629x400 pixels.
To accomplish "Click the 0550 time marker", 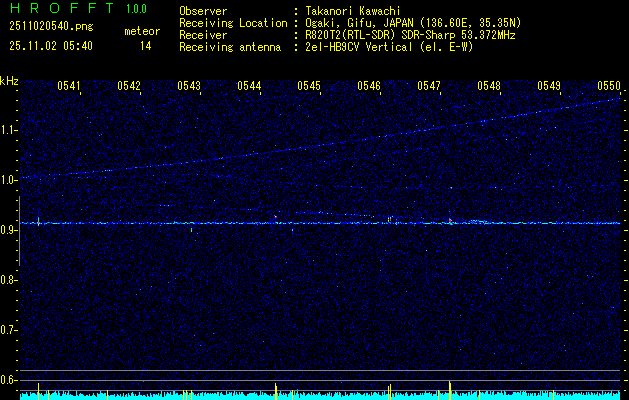I will pos(609,86).
